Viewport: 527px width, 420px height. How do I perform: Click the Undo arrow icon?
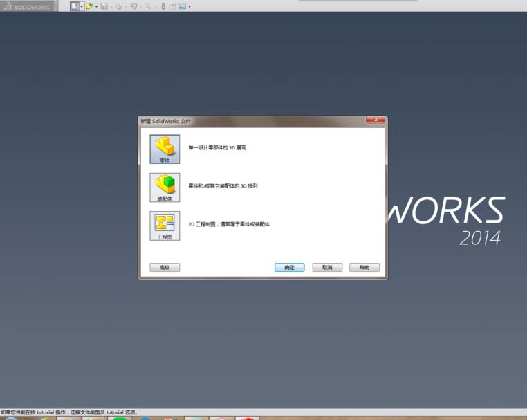point(133,6)
